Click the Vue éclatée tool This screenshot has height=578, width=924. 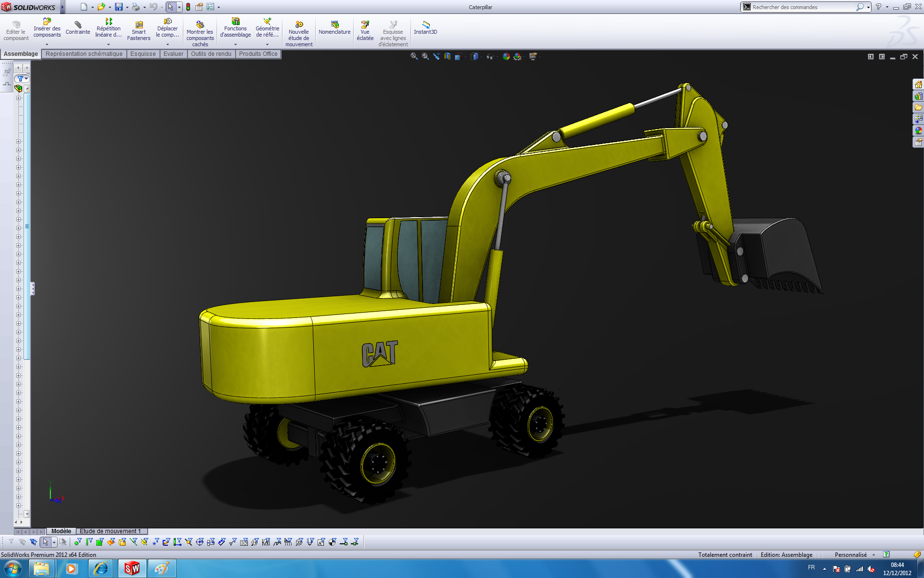point(365,31)
